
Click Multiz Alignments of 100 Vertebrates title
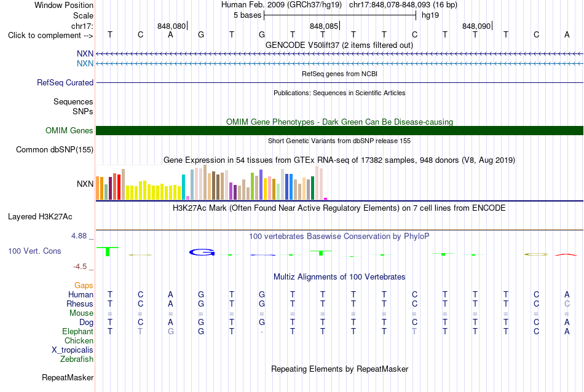pyautogui.click(x=339, y=276)
